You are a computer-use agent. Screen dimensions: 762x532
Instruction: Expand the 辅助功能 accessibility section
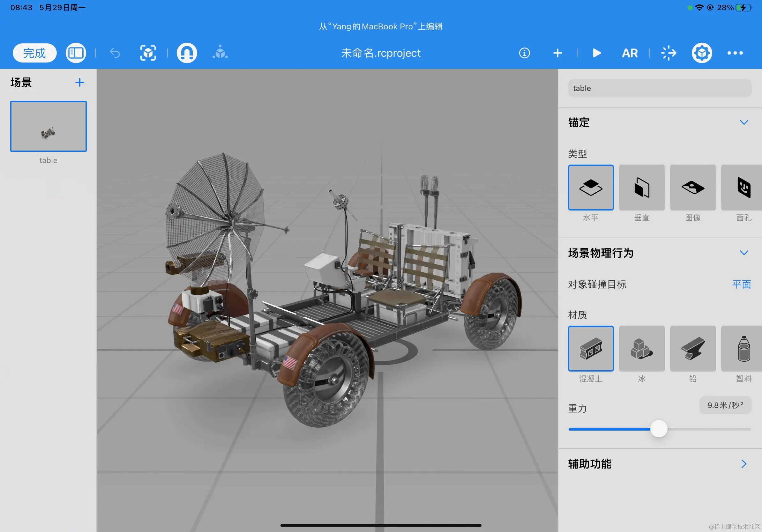click(744, 464)
